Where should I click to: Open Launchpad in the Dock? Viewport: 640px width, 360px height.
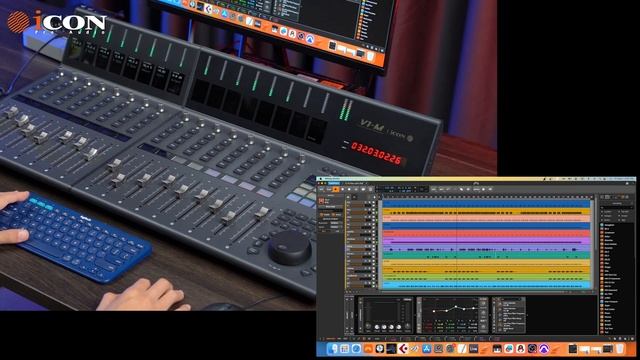(344, 349)
